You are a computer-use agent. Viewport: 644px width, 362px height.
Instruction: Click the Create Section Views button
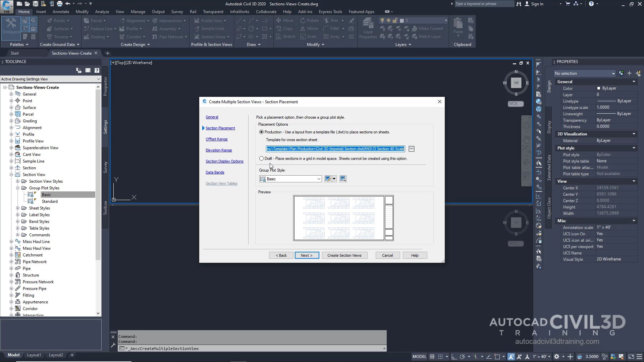[x=344, y=255]
